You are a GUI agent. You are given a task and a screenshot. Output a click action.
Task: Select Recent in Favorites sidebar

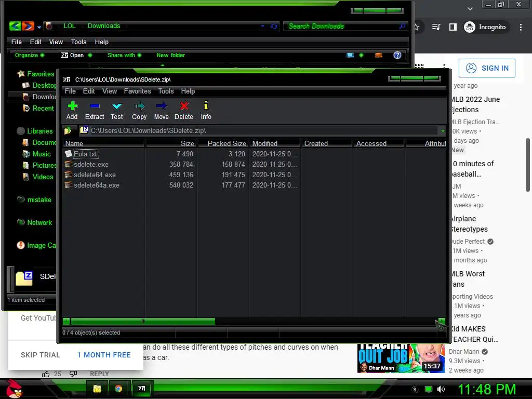tap(38, 108)
